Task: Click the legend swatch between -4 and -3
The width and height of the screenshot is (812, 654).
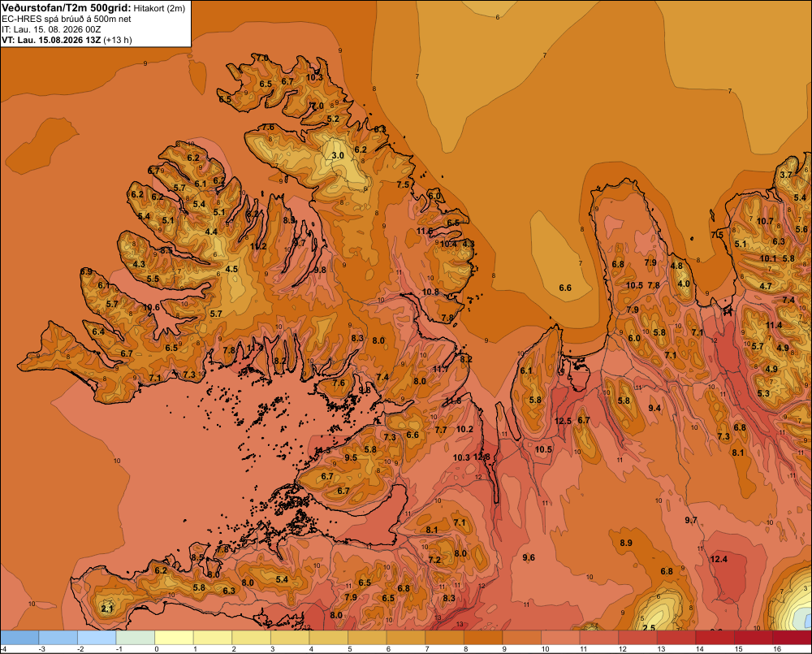Action: click(x=19, y=638)
